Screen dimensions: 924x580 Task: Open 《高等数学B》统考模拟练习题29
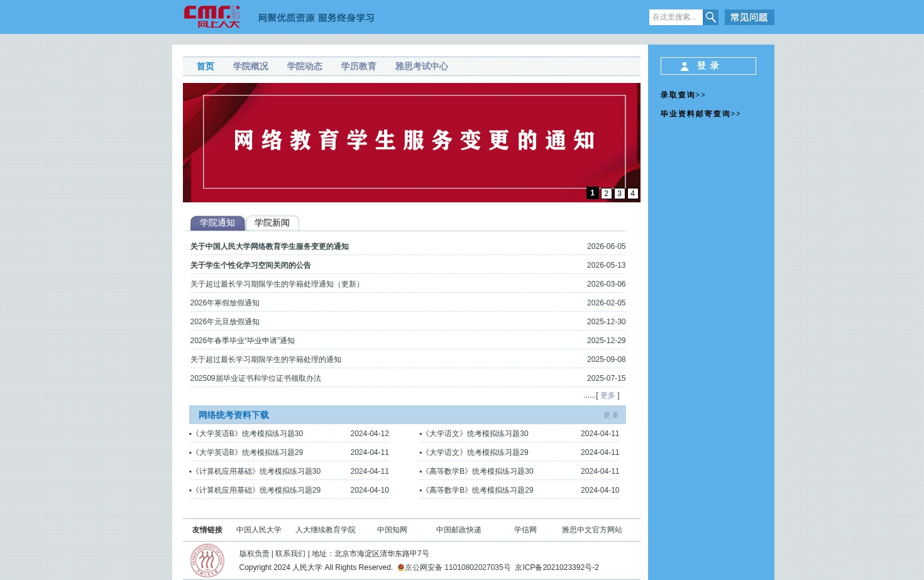[x=478, y=490]
